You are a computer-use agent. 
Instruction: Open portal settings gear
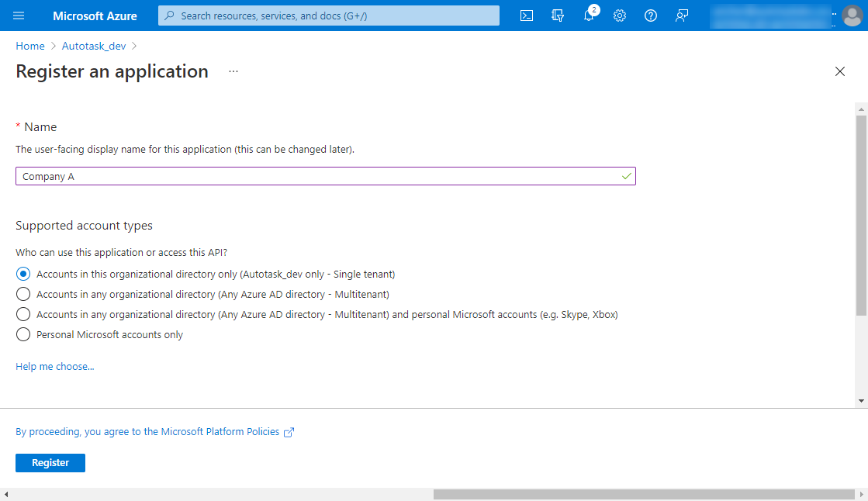coord(620,16)
